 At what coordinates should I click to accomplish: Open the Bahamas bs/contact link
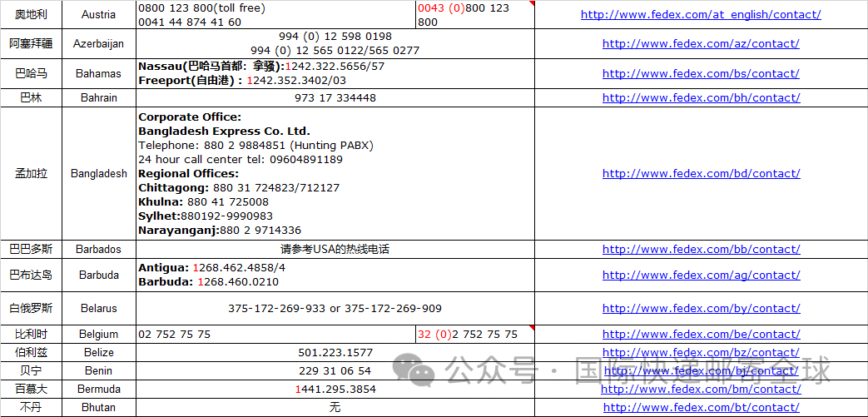[701, 73]
